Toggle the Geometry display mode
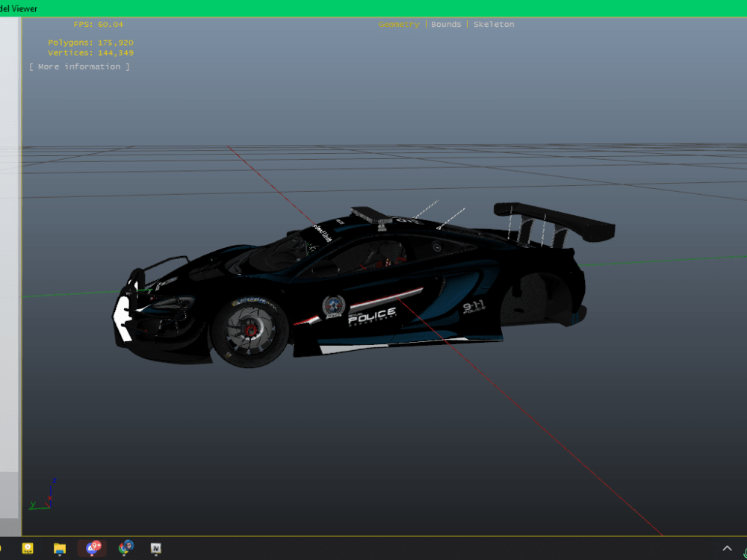The width and height of the screenshot is (747, 560). pyautogui.click(x=399, y=24)
